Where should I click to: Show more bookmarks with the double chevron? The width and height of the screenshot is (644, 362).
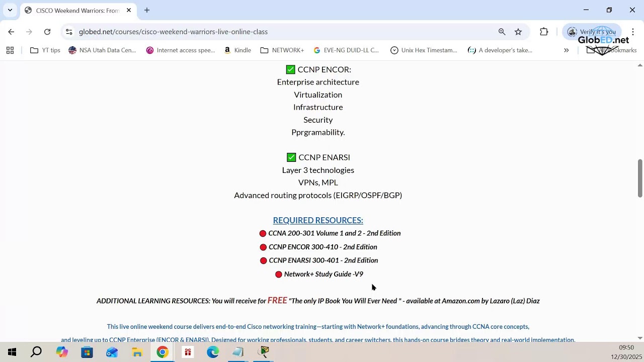point(566,50)
